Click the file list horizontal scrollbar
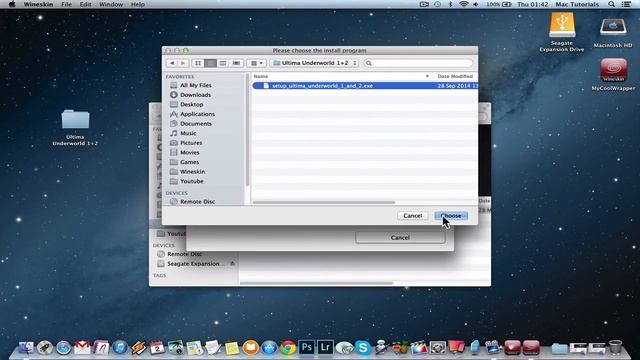The image size is (640, 360). tap(324, 202)
